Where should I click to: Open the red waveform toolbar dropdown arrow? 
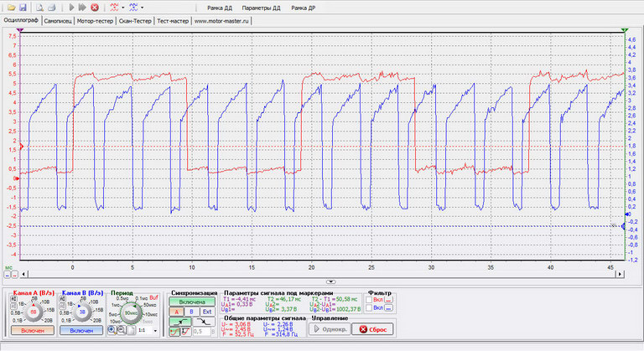124,7
